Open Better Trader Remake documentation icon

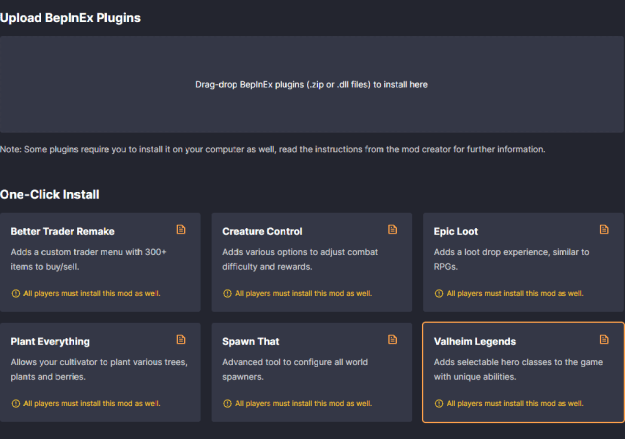coord(181,230)
